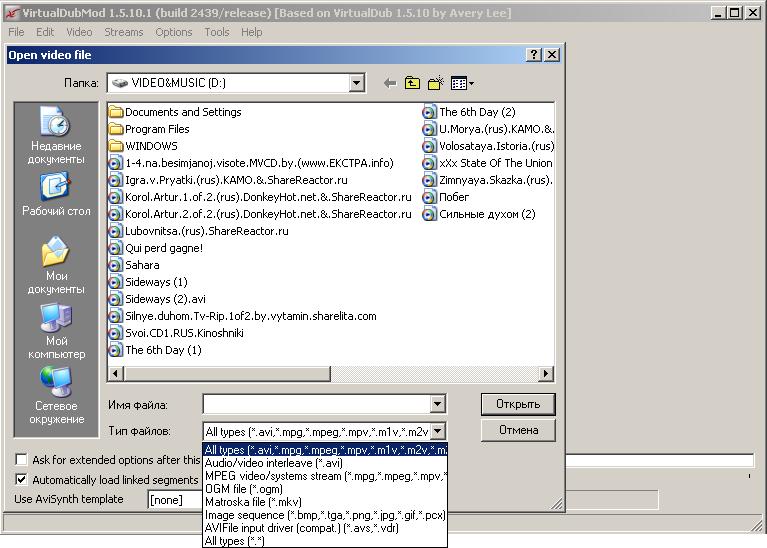Uncheck Automatically load linked segments

tap(21, 480)
